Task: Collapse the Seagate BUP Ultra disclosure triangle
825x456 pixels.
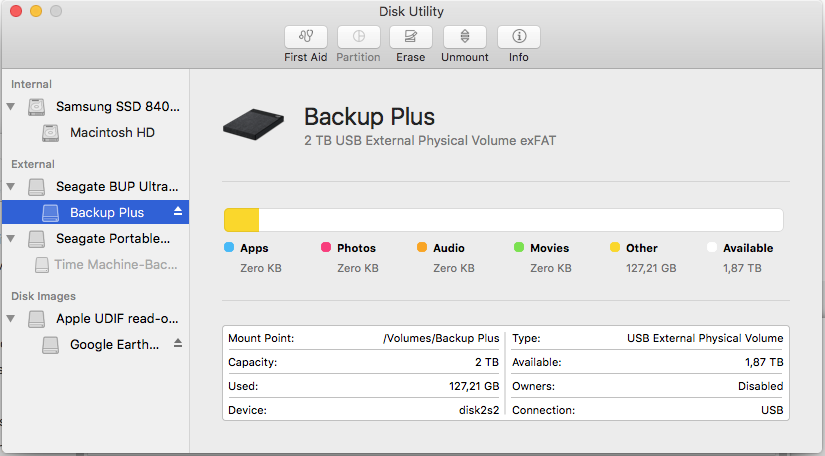Action: pyautogui.click(x=11, y=187)
